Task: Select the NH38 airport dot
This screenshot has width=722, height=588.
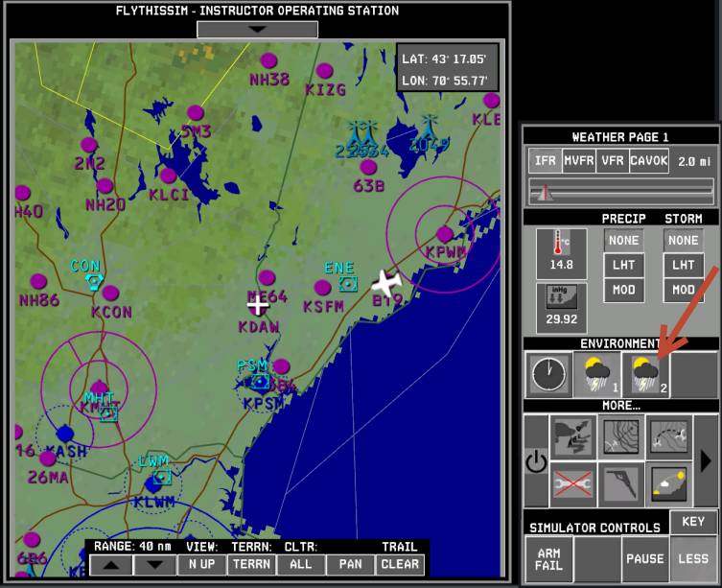Action: tap(268, 60)
